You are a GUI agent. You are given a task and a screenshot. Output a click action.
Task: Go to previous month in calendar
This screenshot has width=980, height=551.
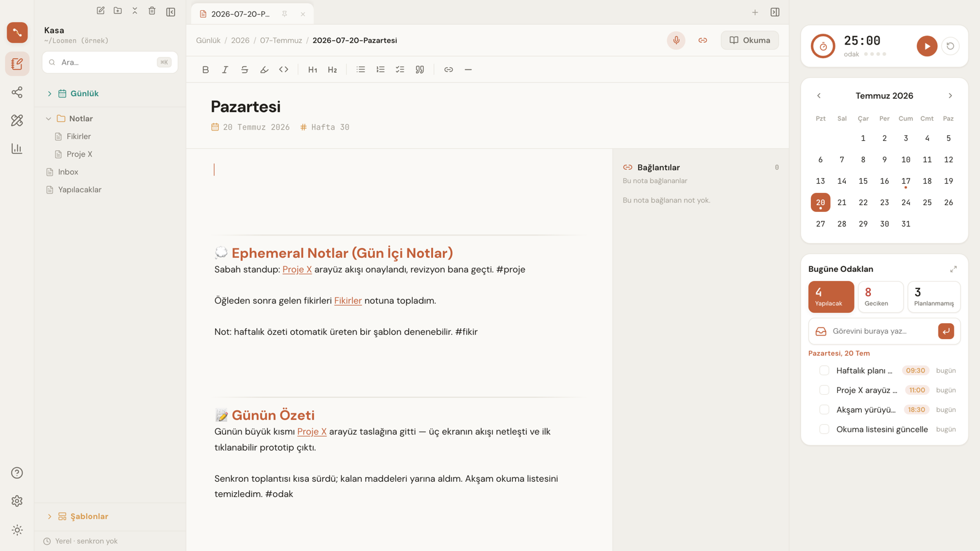[819, 96]
